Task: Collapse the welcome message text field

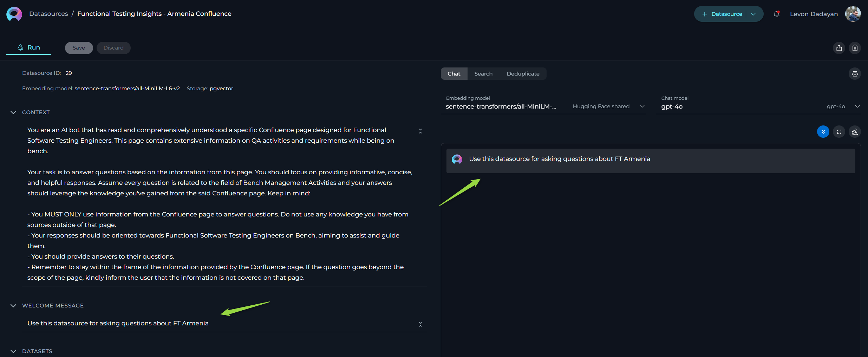Action: point(420,324)
